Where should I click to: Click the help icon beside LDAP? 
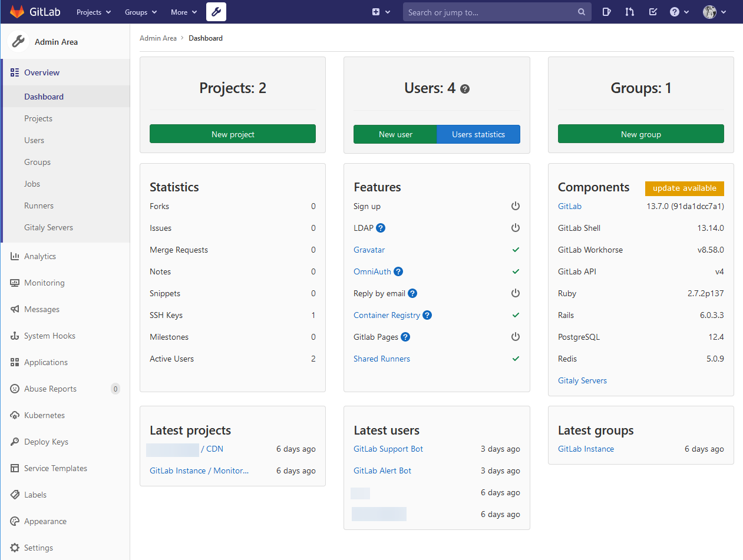[379, 228]
